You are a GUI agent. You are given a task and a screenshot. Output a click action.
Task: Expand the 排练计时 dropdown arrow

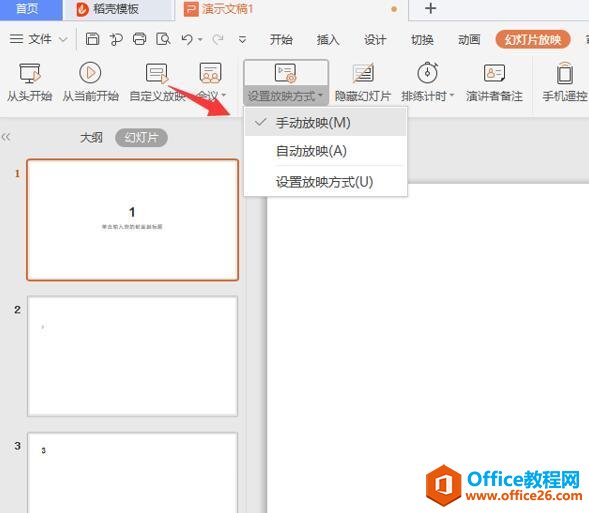[452, 95]
